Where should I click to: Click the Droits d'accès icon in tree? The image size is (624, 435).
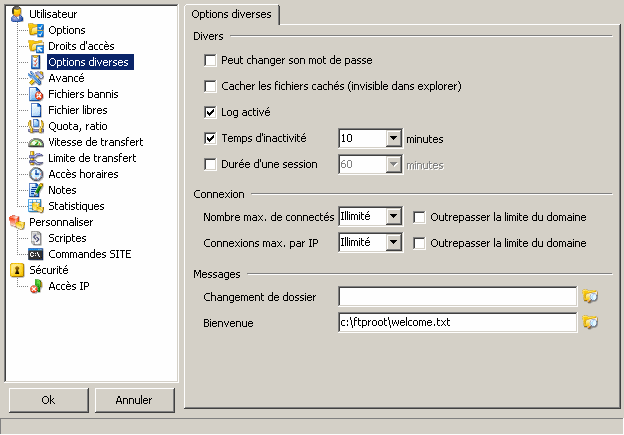coord(36,46)
